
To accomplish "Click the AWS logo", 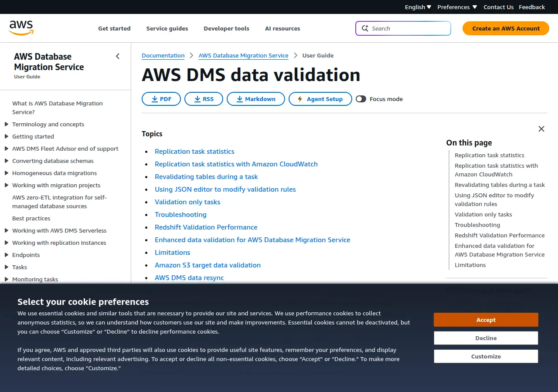I will (x=21, y=28).
